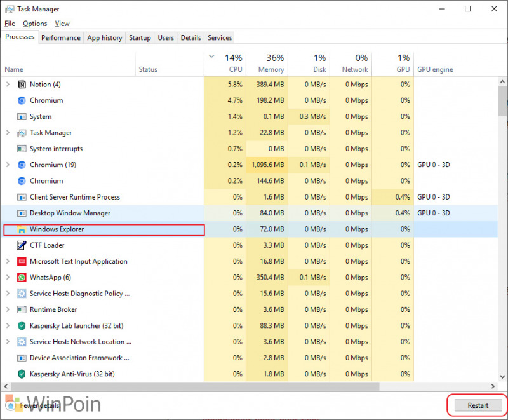Viewport: 508px width, 420px height.
Task: Click the WhatsApp process icon
Action: coord(22,278)
